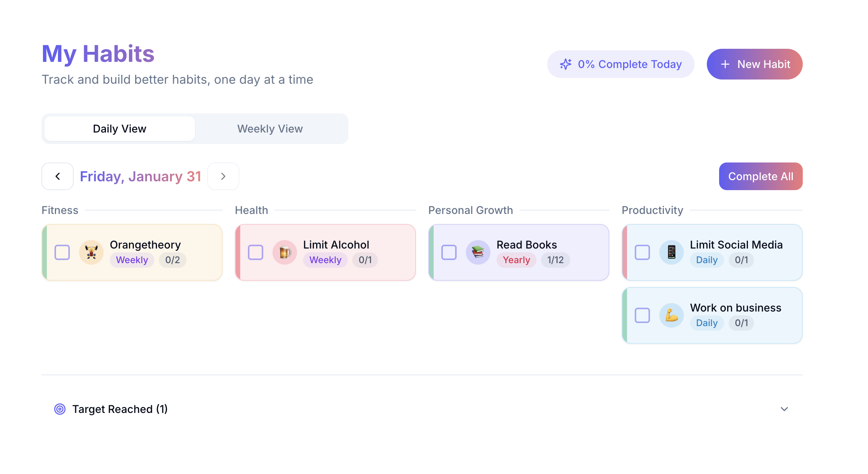Switch to Weekly View
Screen dimensions: 868x474
click(x=270, y=129)
